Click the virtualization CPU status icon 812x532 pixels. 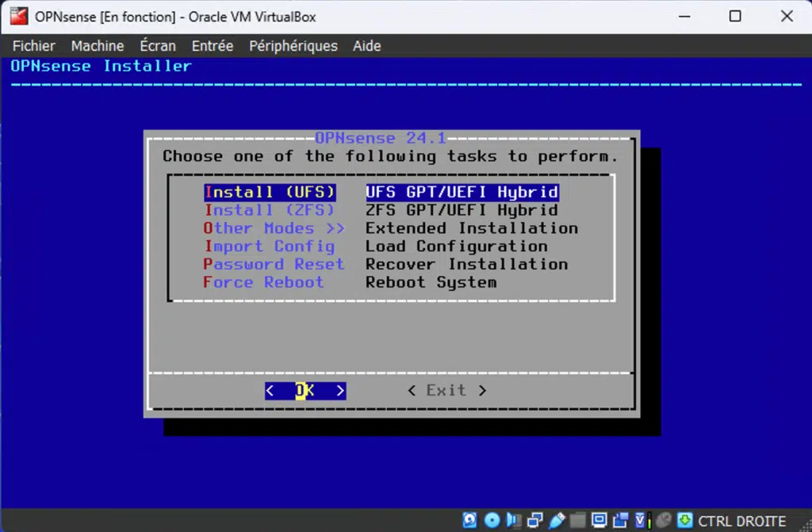[642, 519]
